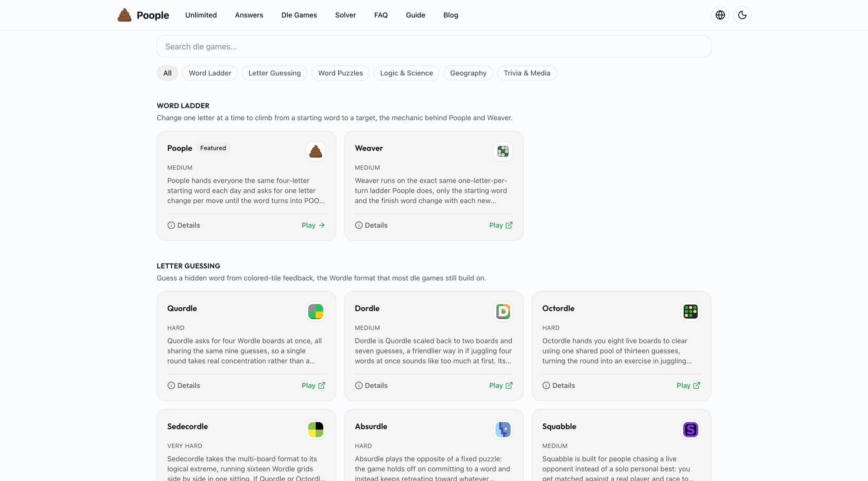Screen dimensions: 868x481
Task: Click the Squabble card title
Action: 559,426
